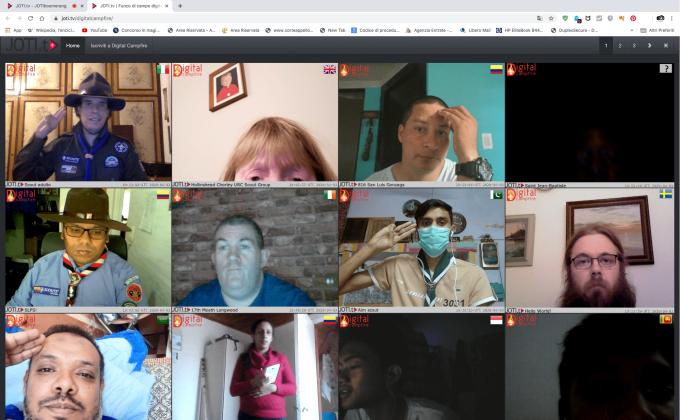Viewport: 680px width, 420px height.
Task: Go to campfire page 3
Action: click(634, 46)
